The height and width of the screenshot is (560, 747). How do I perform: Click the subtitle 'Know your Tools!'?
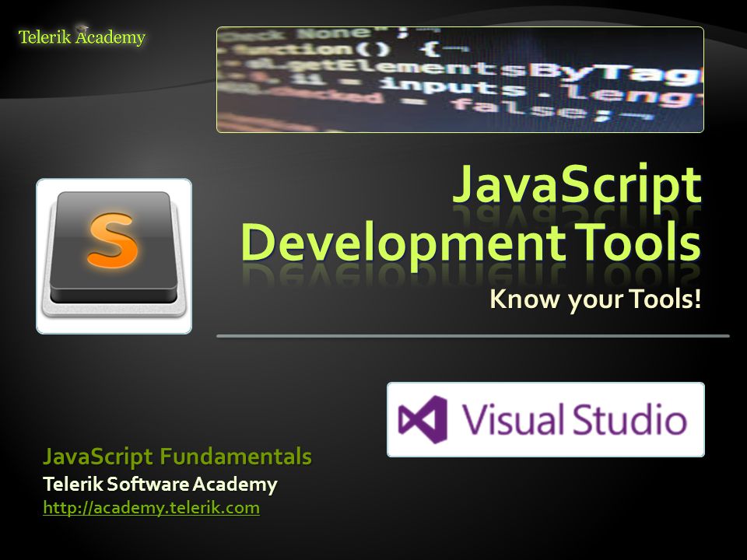pyautogui.click(x=595, y=299)
